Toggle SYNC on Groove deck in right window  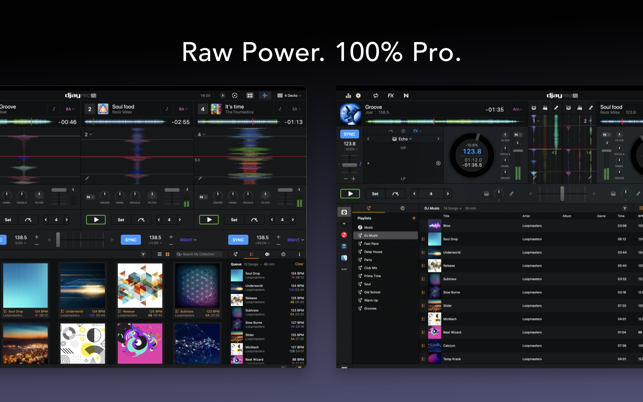[349, 134]
